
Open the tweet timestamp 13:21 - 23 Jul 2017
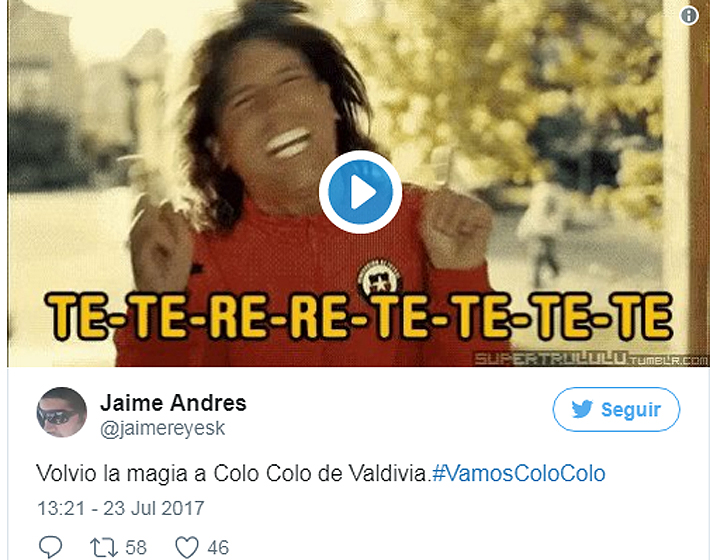tap(120, 508)
